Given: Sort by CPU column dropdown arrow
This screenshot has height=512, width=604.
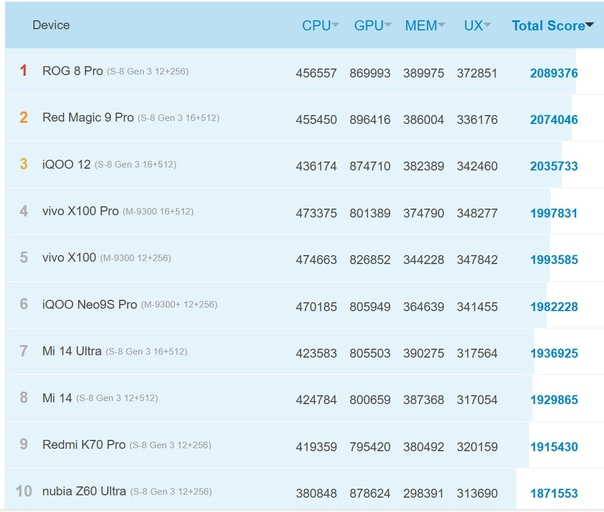Looking at the screenshot, I should pos(336,26).
